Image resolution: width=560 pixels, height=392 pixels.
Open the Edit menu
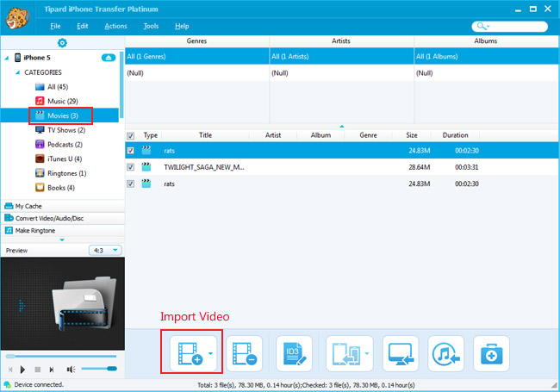(x=83, y=26)
